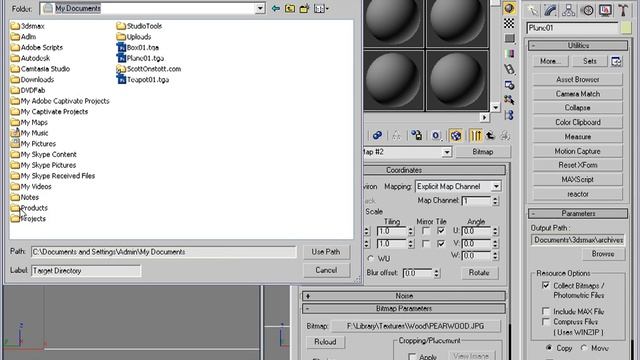This screenshot has height=360, width=640.
Task: Select the bottom-right material sample sphere
Action: click(457, 80)
